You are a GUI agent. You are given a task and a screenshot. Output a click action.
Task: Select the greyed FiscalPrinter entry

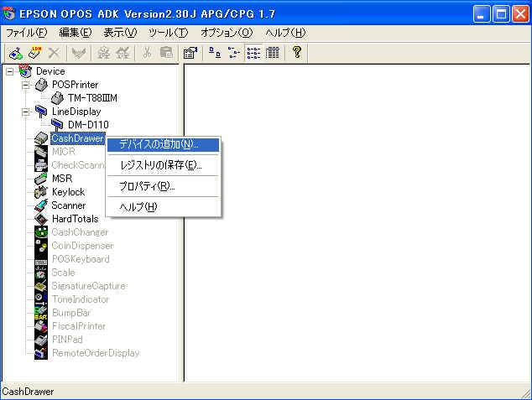tap(79, 326)
